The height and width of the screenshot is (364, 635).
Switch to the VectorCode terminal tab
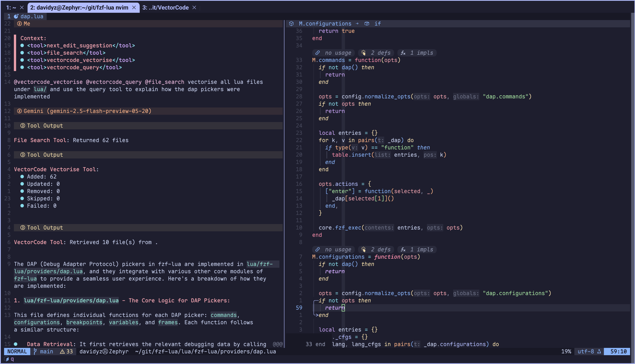tap(165, 8)
